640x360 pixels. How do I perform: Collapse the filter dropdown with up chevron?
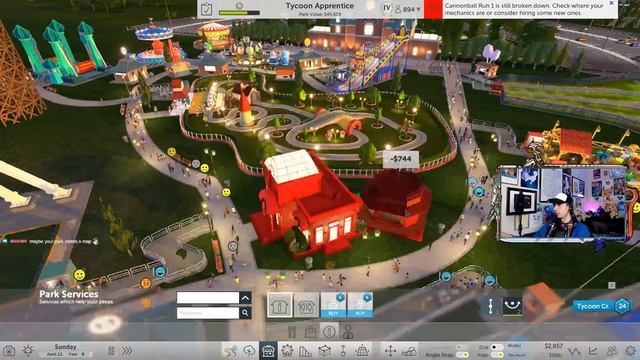coord(245,298)
